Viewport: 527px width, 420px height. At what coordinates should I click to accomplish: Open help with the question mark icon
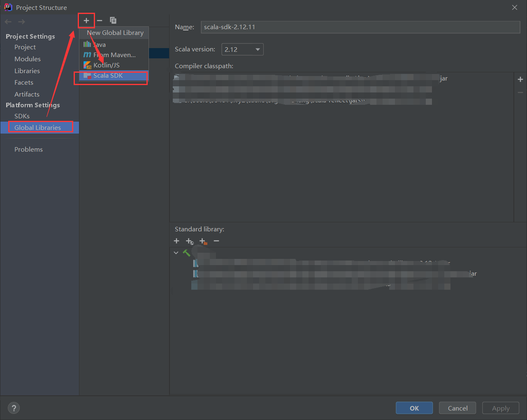[14, 408]
